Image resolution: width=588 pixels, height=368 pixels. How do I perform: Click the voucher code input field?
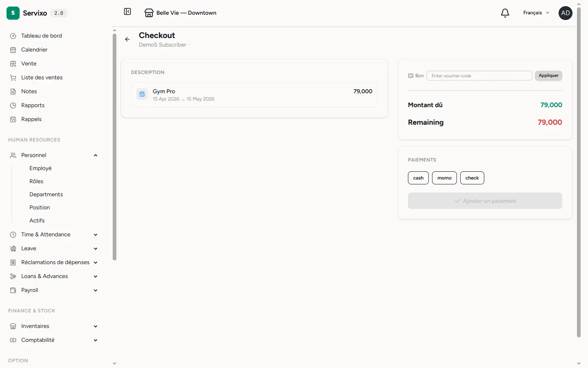tap(479, 76)
